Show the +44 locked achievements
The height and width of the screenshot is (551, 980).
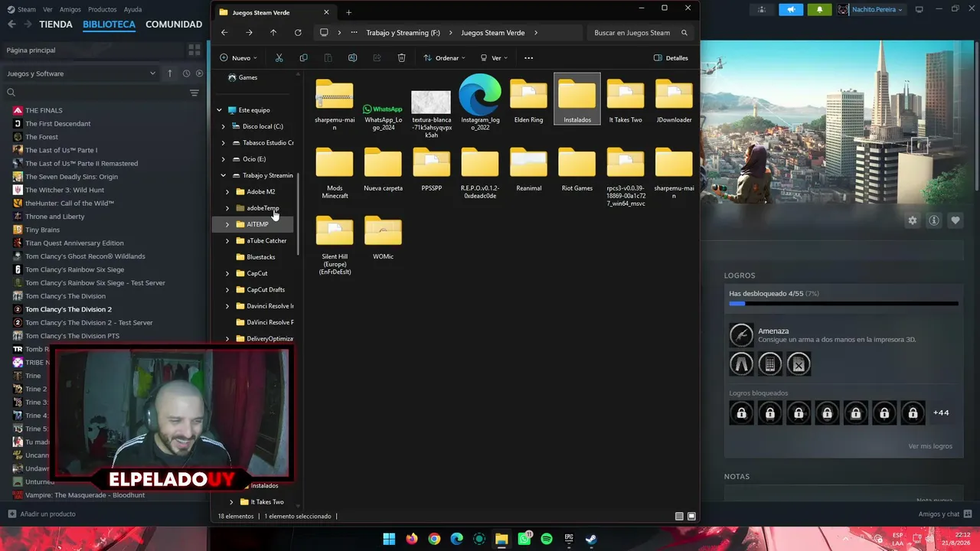(x=941, y=413)
